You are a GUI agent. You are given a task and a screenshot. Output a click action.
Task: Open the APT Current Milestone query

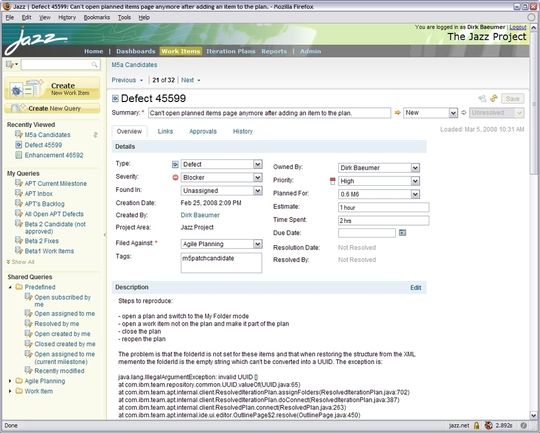point(56,183)
